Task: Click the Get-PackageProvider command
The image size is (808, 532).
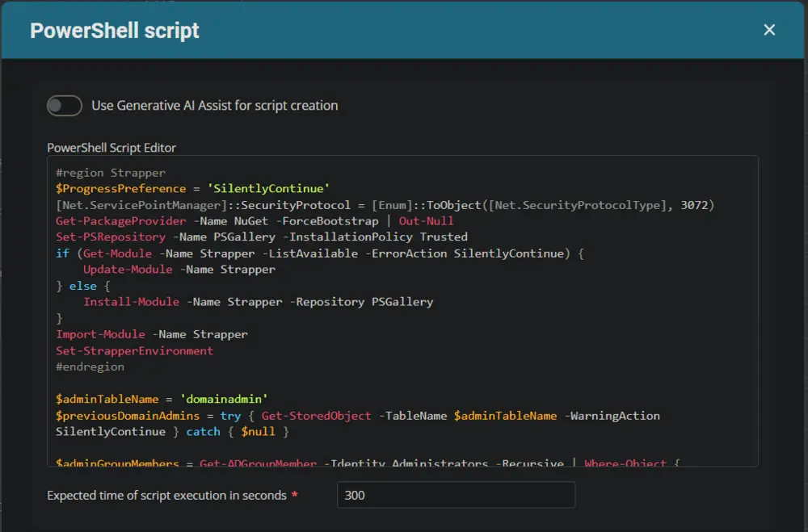Action: click(x=120, y=221)
